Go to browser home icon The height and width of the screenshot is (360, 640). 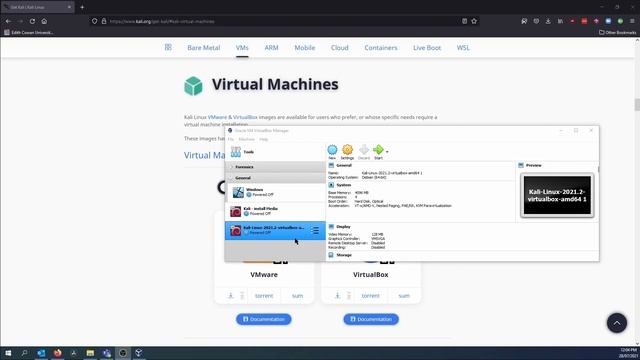(44, 21)
